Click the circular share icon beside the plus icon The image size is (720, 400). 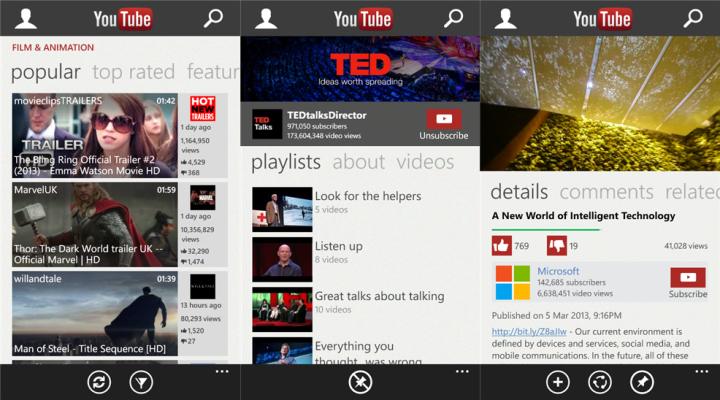click(x=599, y=382)
